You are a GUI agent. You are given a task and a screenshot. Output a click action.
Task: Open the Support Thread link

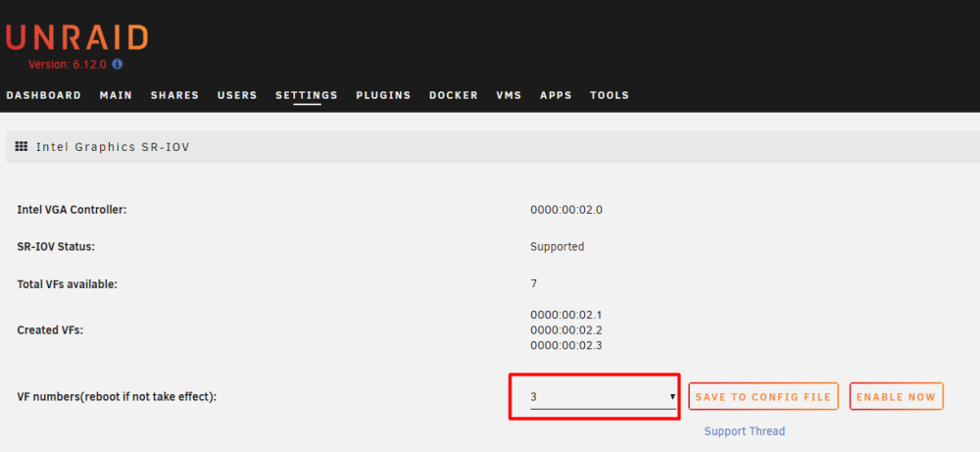click(x=745, y=431)
